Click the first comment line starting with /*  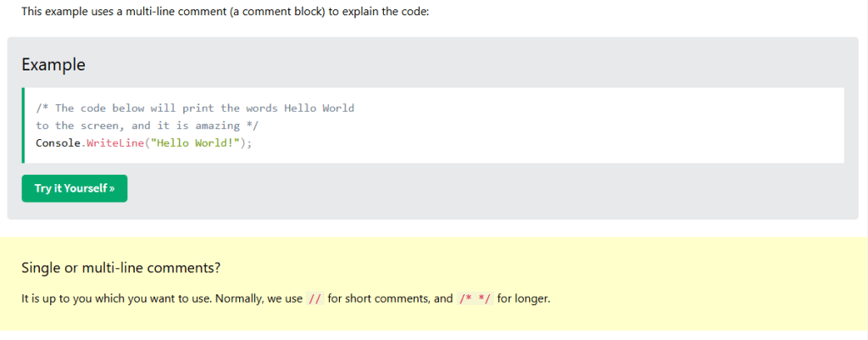[194, 109]
